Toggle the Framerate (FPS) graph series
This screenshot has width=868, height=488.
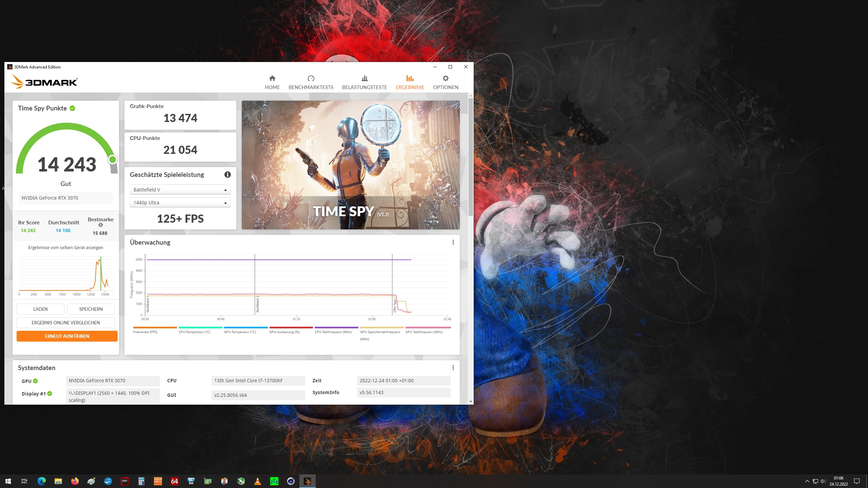coord(145,332)
